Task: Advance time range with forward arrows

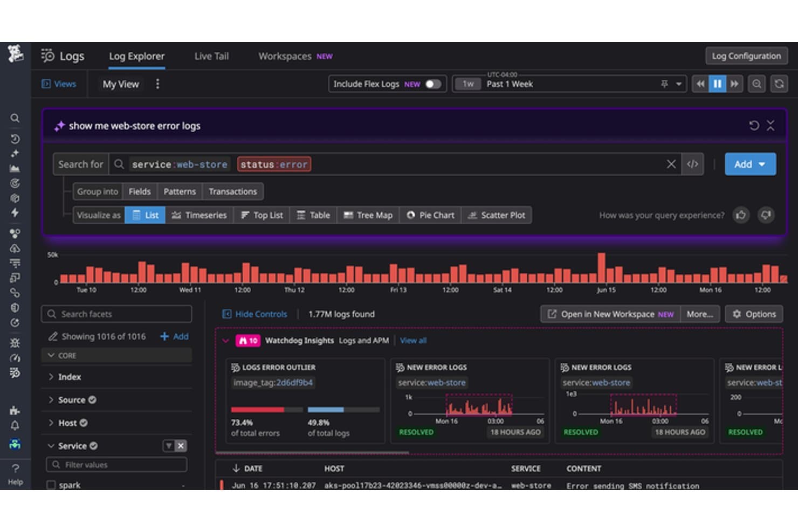Action: [x=734, y=84]
